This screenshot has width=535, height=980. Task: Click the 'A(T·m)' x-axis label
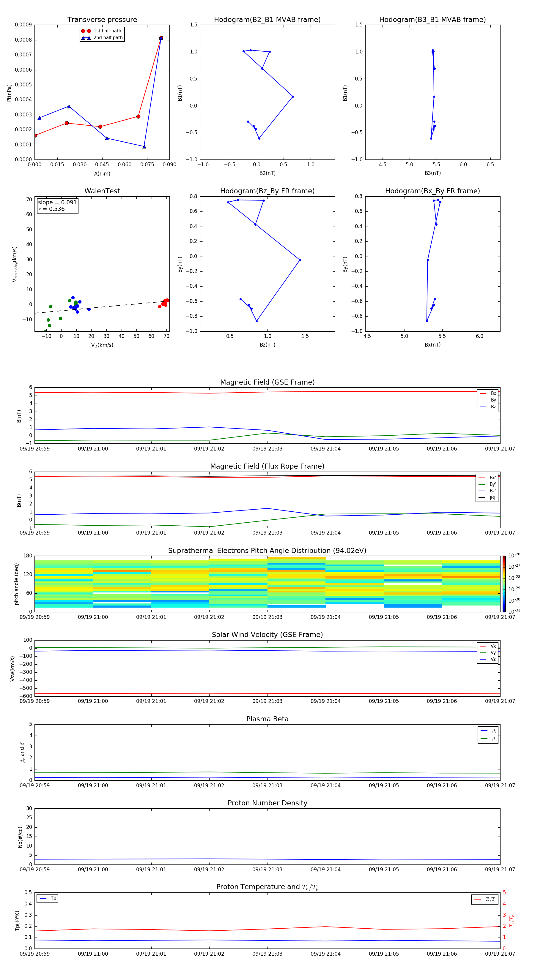[x=102, y=174]
